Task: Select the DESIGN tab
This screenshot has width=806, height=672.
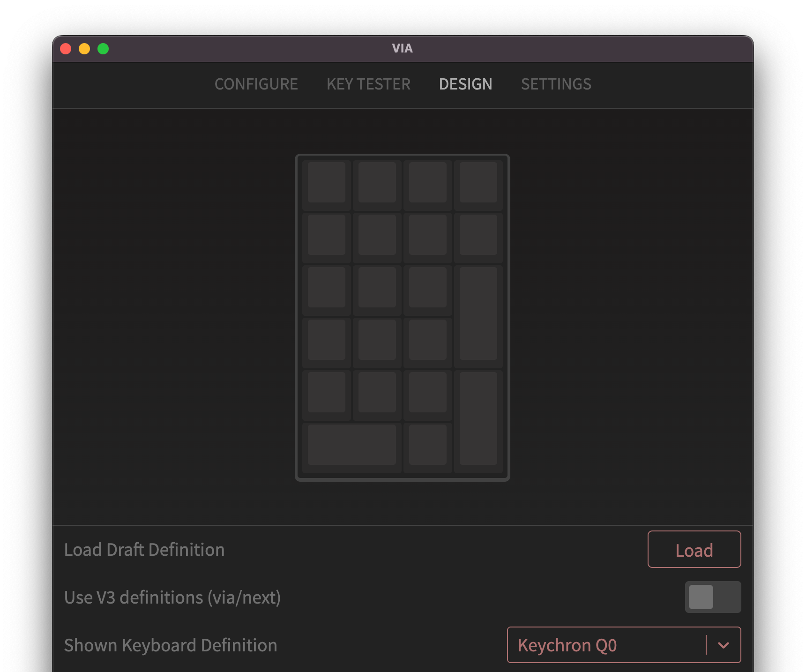Action: [x=466, y=84]
